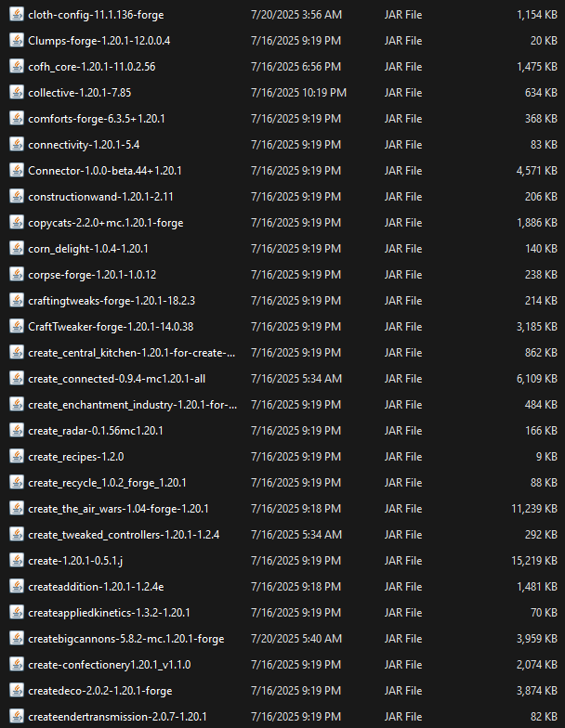This screenshot has width=565, height=728.
Task: Select file name createaddition-1.20.1-1.2.4e
Action: click(x=96, y=587)
